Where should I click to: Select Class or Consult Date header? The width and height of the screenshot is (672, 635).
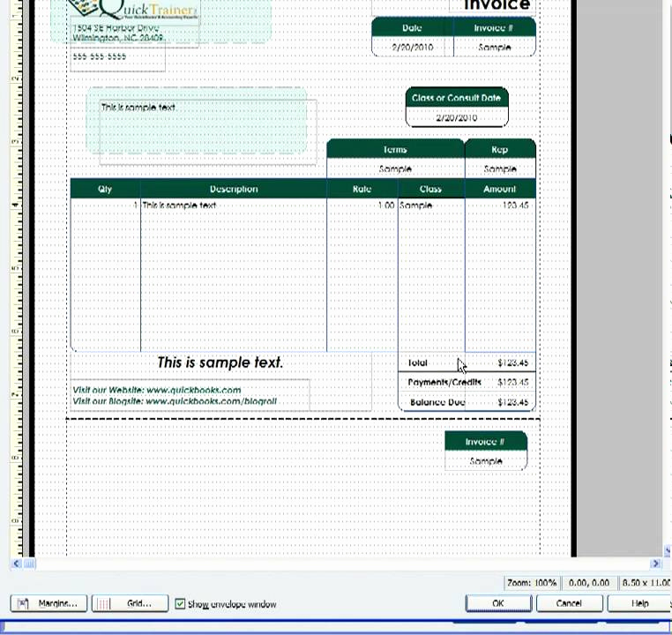(457, 98)
